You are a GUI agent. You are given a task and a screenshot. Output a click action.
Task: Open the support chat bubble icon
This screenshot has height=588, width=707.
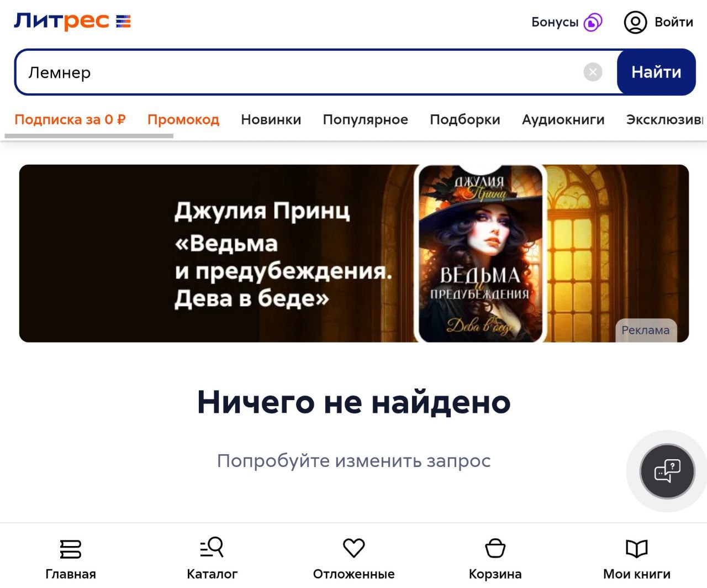click(667, 471)
